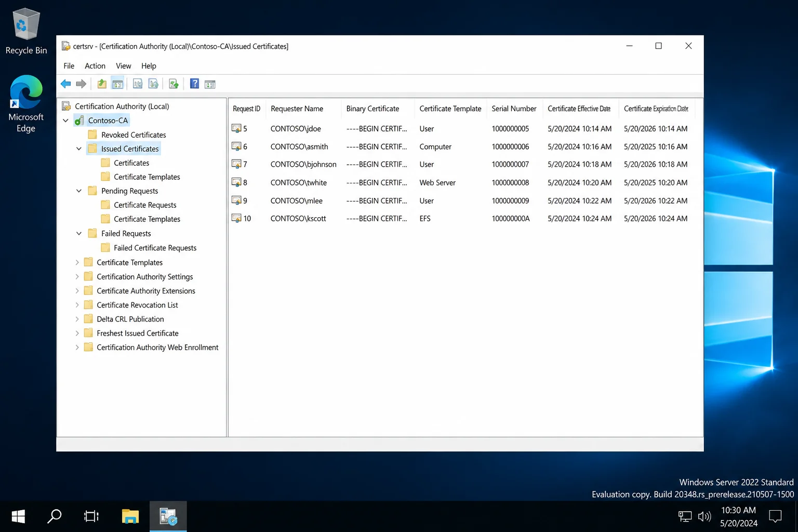
Task: Click the Delta CRL Publication folder icon
Action: coord(88,319)
